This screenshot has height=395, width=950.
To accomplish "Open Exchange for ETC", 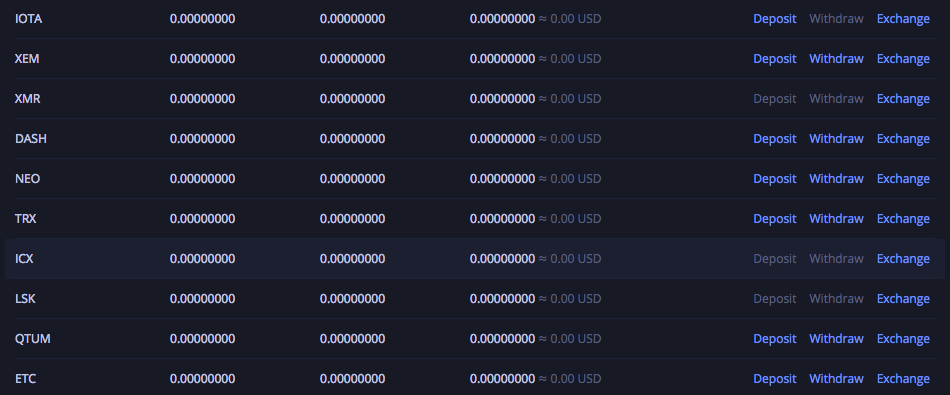I will click(x=903, y=379).
